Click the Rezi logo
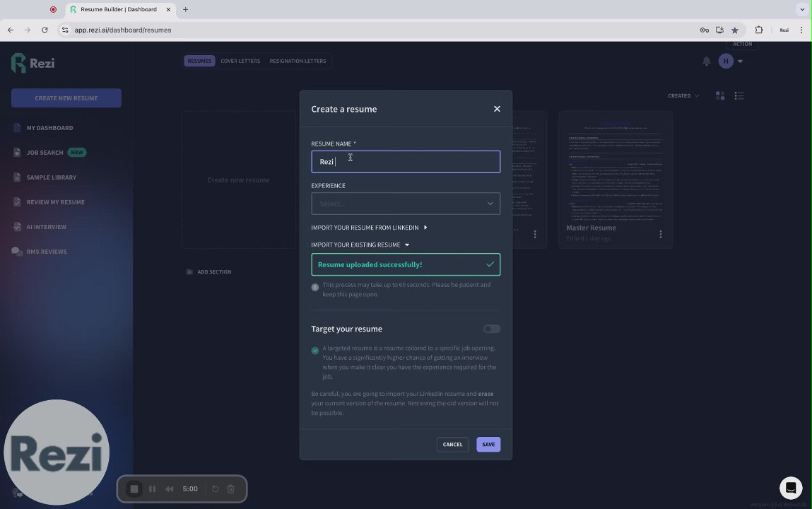This screenshot has height=509, width=812. (33, 63)
